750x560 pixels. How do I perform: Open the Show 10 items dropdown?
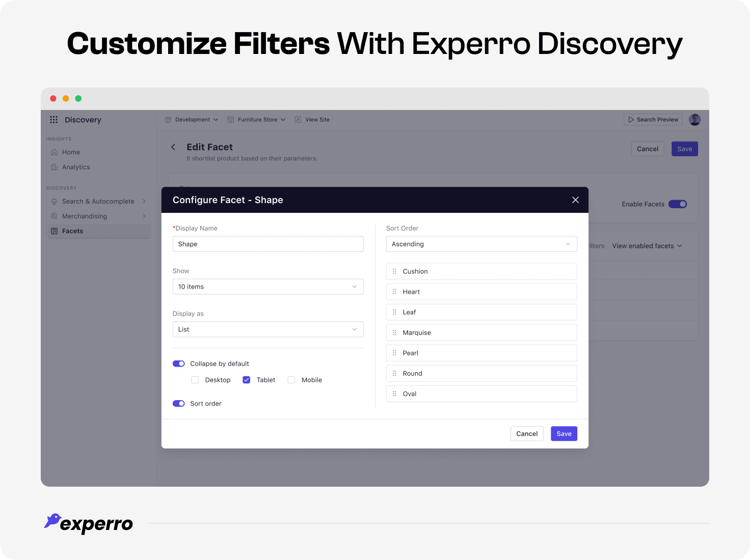click(x=268, y=287)
